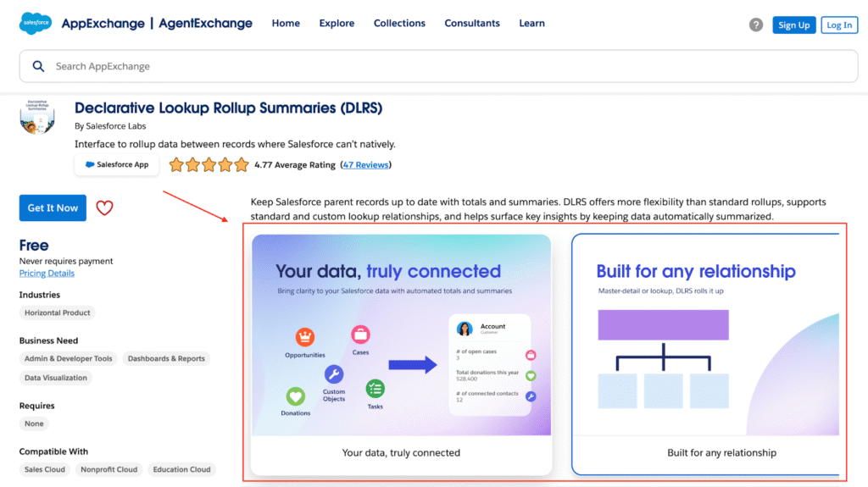Select the Nonprofit Cloud tag

pos(109,470)
